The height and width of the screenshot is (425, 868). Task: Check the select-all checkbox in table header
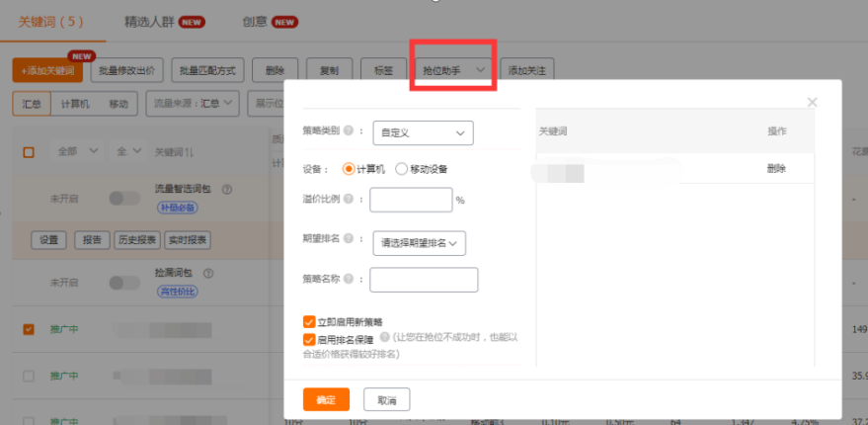click(29, 152)
